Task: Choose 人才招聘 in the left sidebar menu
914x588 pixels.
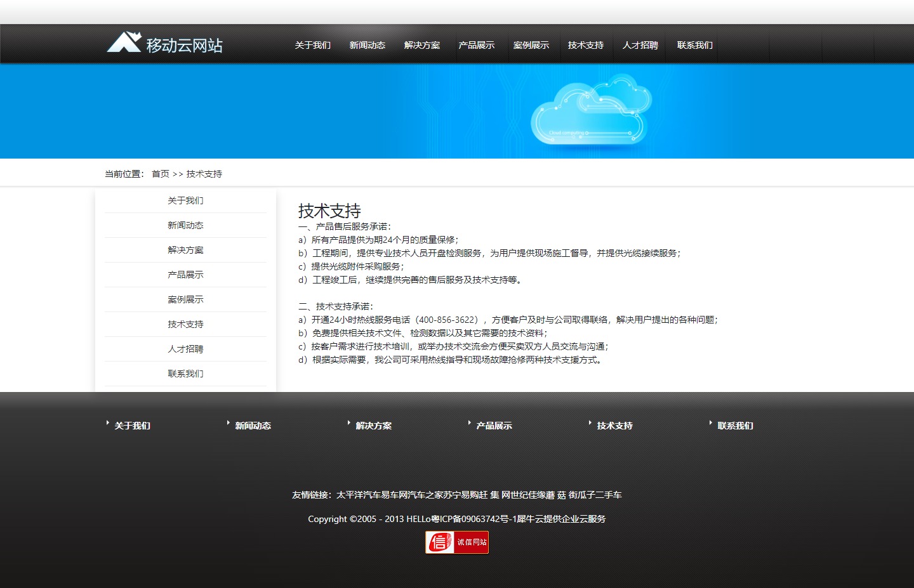Action: (x=185, y=349)
